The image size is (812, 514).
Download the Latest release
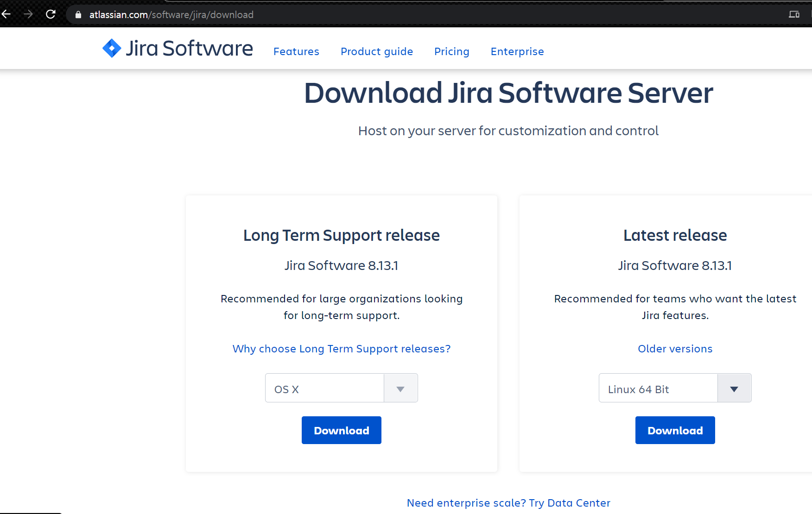(675, 430)
